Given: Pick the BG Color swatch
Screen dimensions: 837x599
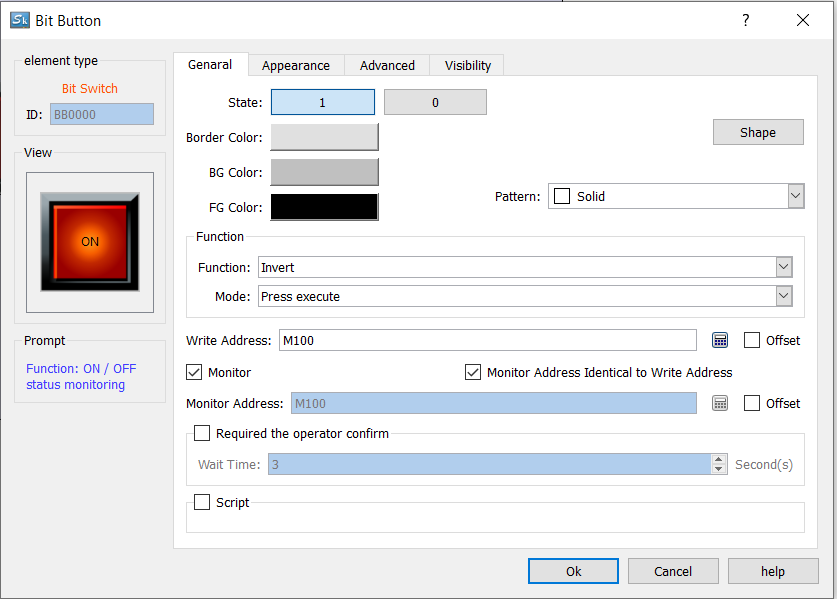Looking at the screenshot, I should pos(325,172).
